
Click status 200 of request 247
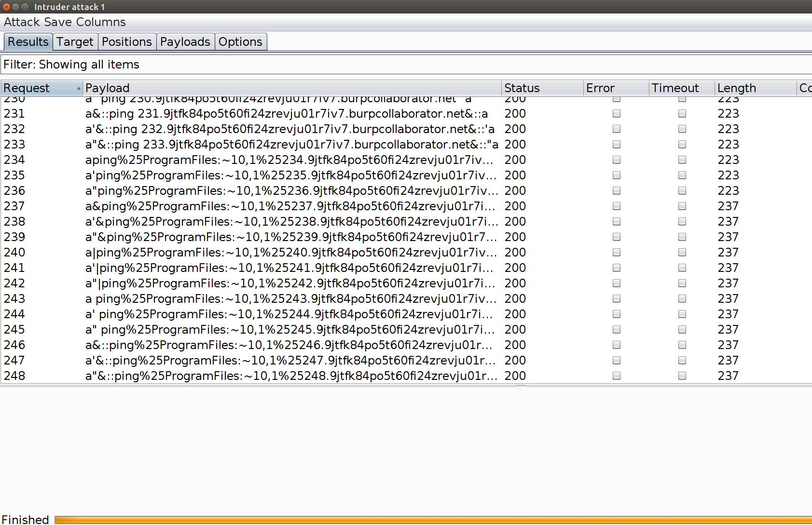[515, 360]
